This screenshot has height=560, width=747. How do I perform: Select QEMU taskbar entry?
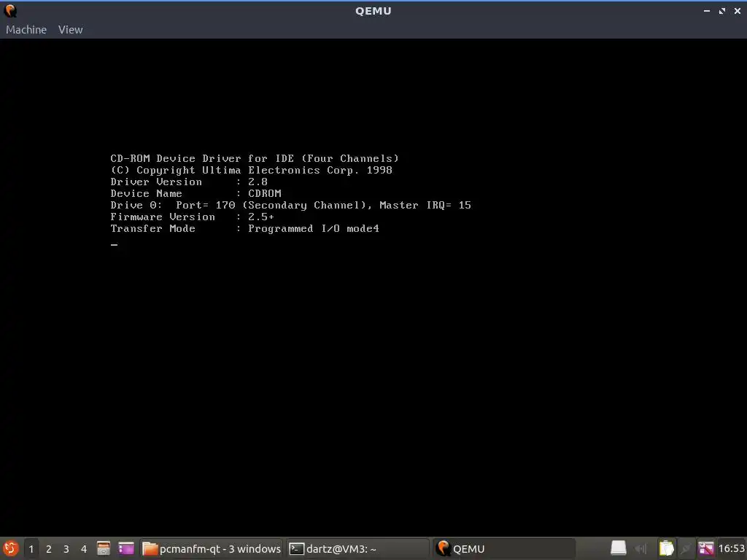coord(504,548)
